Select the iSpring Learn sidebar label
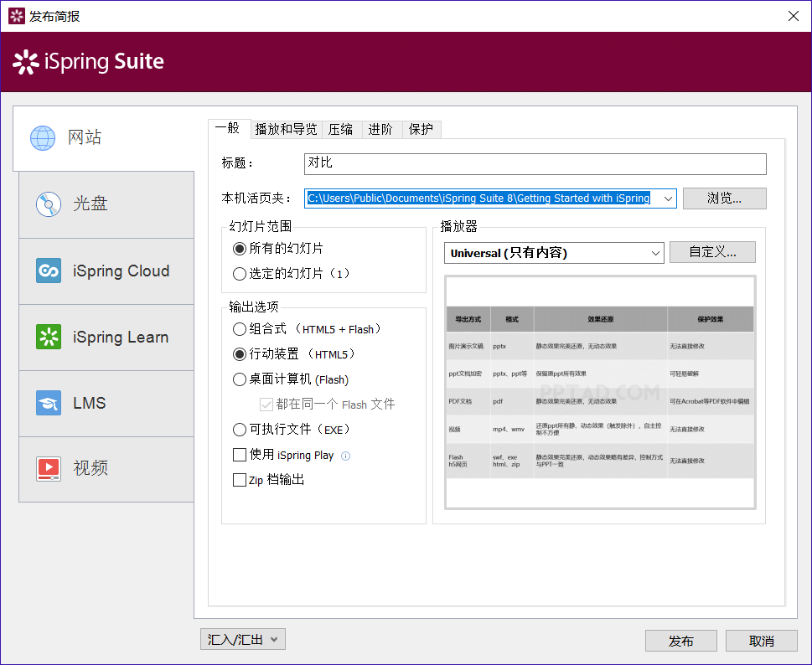Image resolution: width=812 pixels, height=665 pixels. [x=121, y=338]
